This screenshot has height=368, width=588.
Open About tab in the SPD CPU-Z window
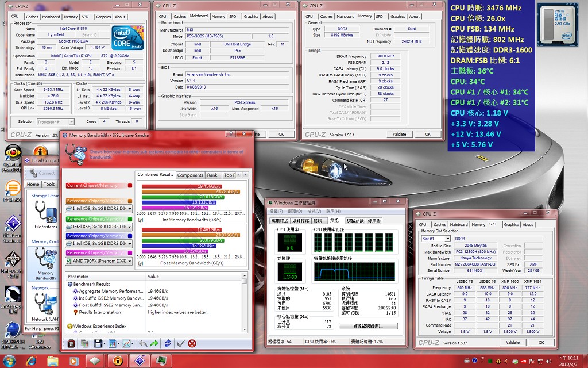pyautogui.click(x=528, y=225)
